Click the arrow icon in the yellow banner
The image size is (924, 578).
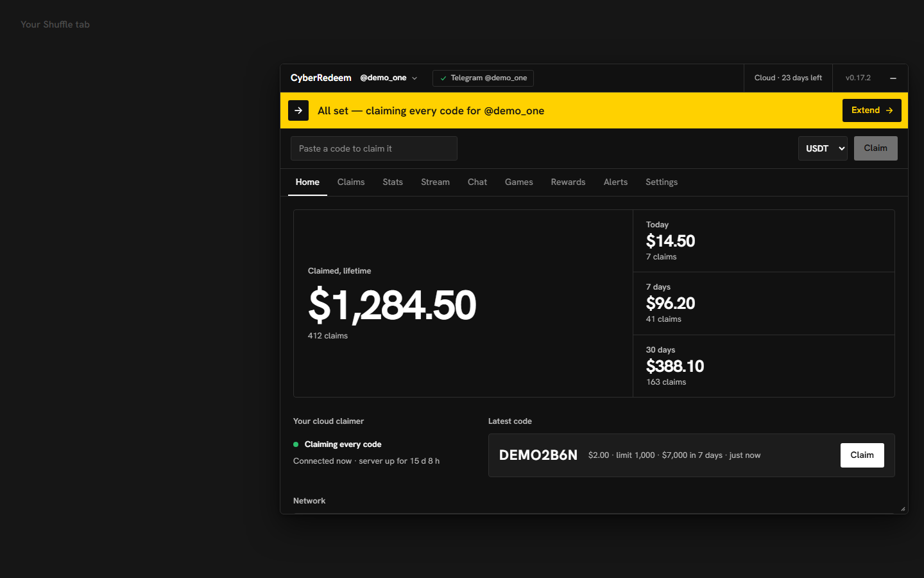pos(298,110)
